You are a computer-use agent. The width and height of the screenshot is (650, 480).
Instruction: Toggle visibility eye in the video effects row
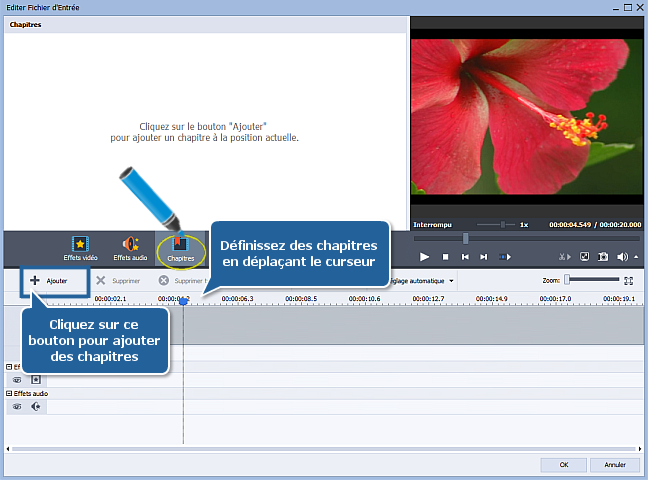(x=17, y=380)
